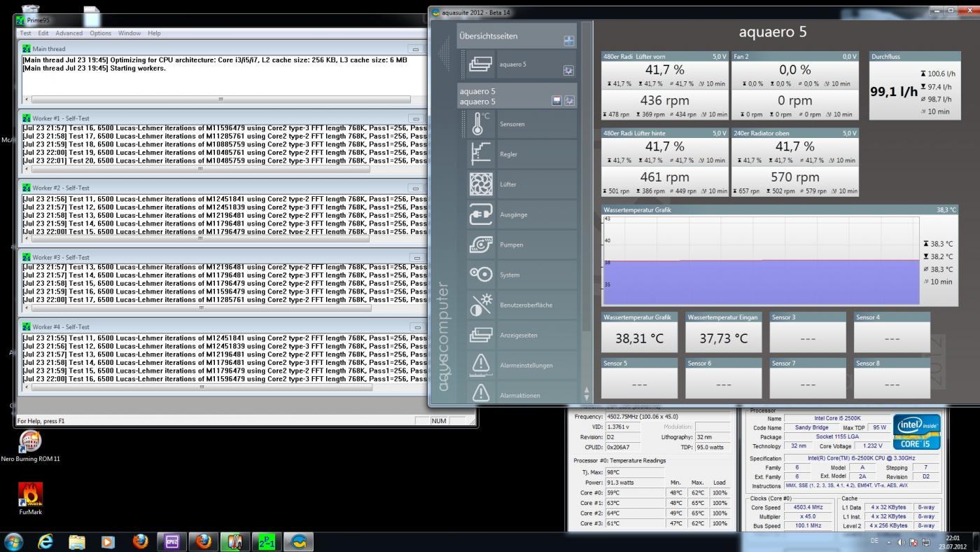Click the 240er Radiator oben panel header
This screenshot has height=552, width=980.
tap(794, 133)
